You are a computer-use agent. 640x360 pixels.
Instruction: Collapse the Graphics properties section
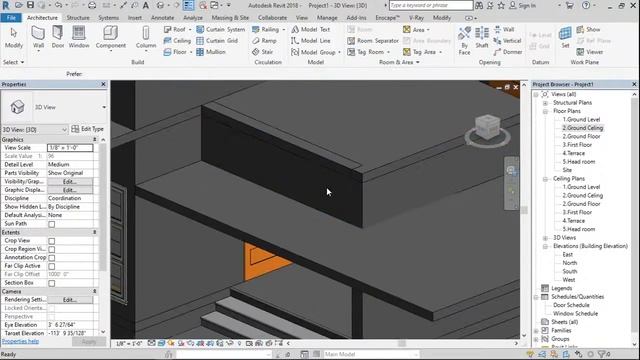click(95, 140)
